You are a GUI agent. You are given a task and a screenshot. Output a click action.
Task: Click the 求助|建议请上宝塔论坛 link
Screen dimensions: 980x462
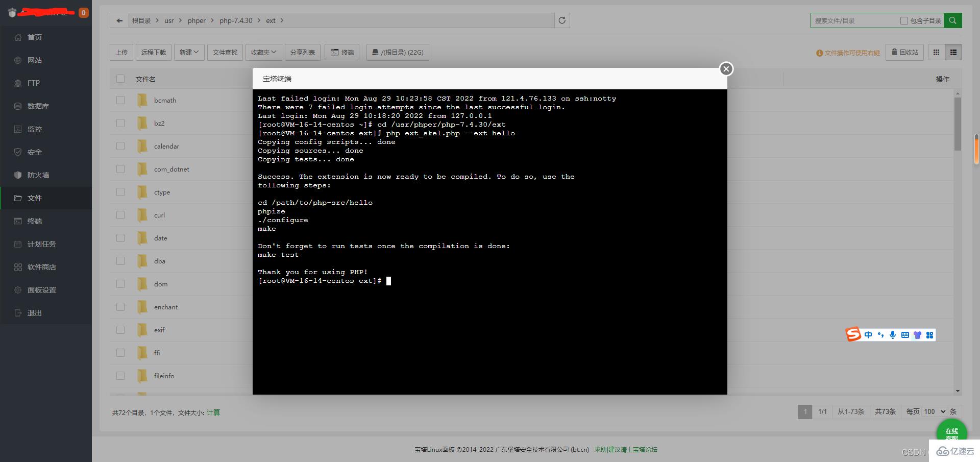(626, 450)
